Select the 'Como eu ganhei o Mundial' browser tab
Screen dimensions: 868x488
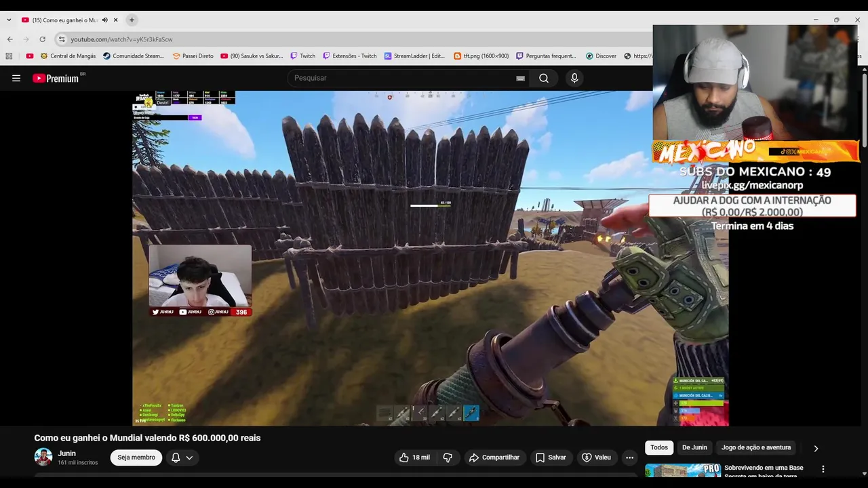click(x=65, y=20)
